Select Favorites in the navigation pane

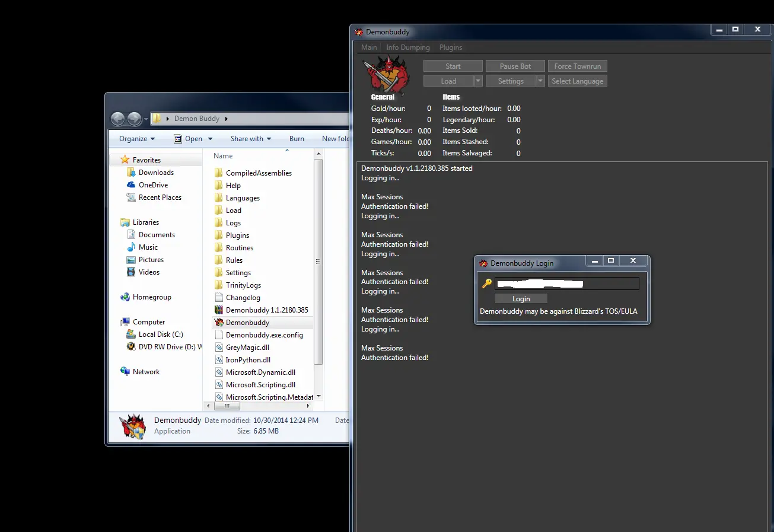click(146, 160)
